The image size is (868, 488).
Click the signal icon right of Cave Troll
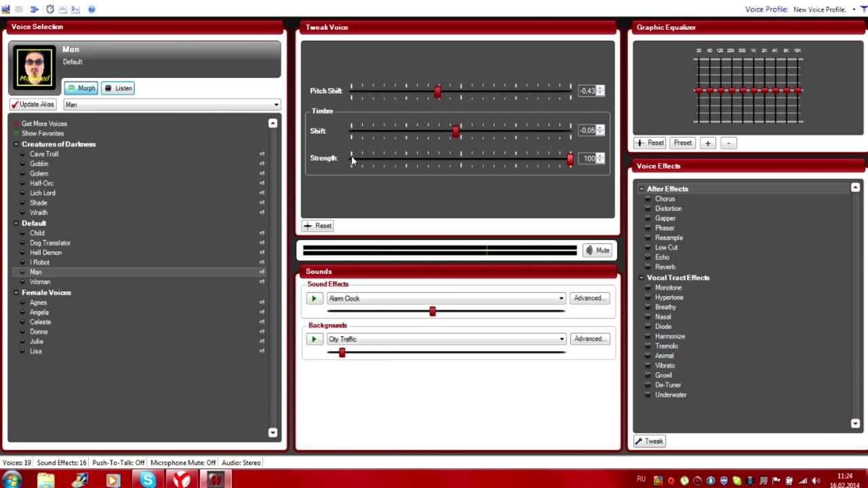262,154
